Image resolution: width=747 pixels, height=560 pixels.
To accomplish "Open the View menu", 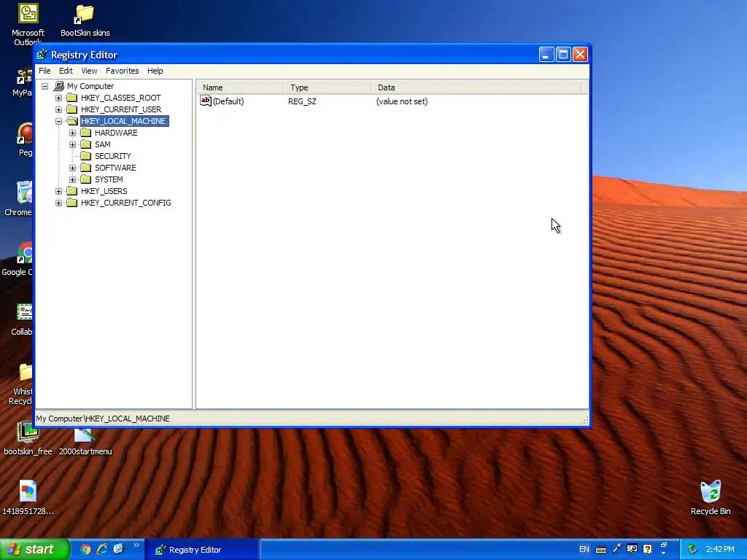I will pyautogui.click(x=89, y=71).
